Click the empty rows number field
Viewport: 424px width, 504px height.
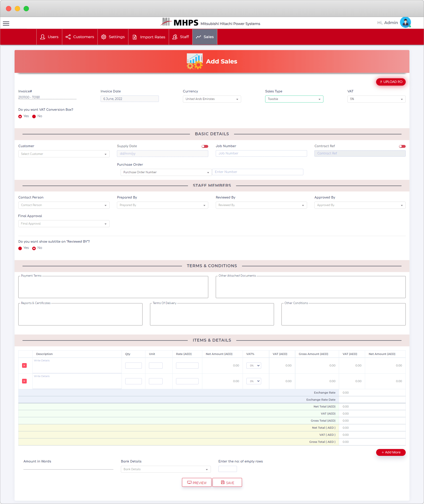click(x=227, y=469)
